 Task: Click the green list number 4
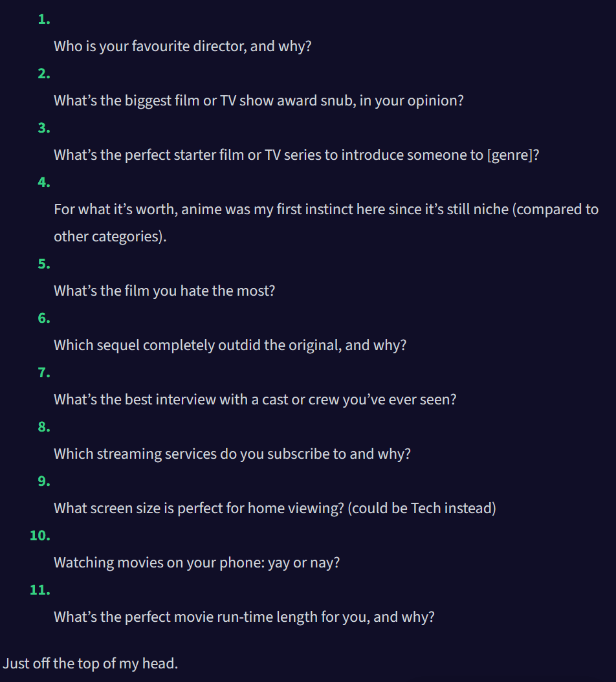click(44, 182)
